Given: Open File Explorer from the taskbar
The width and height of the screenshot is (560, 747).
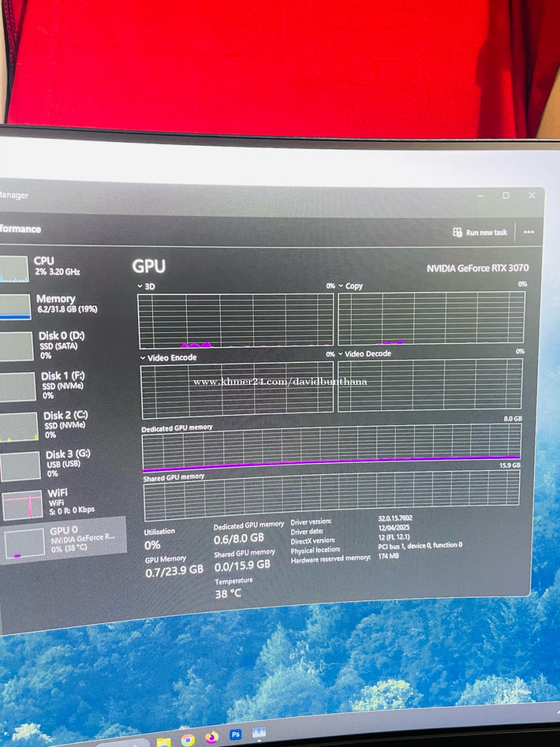Looking at the screenshot, I should 163,742.
